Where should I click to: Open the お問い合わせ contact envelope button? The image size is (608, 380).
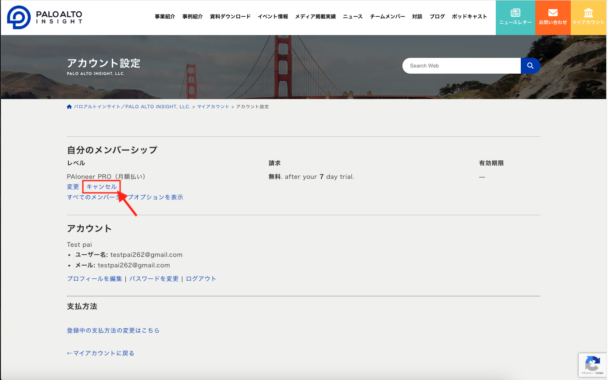coord(553,17)
